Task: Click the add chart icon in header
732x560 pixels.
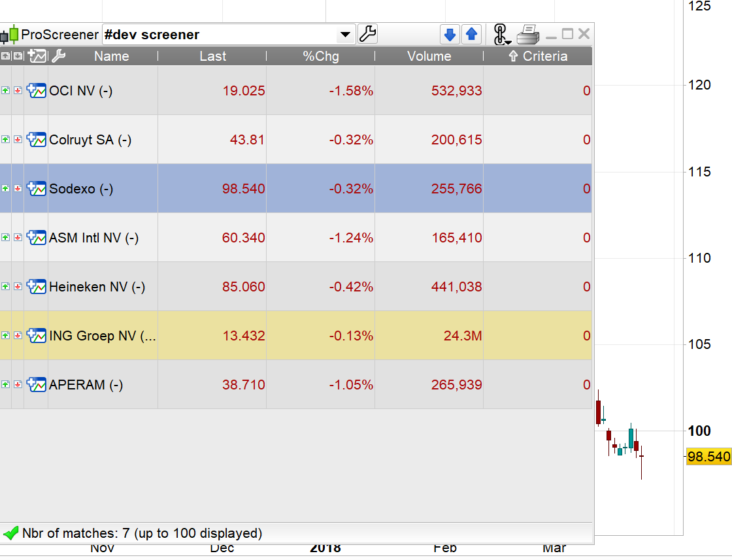Action: [x=37, y=56]
